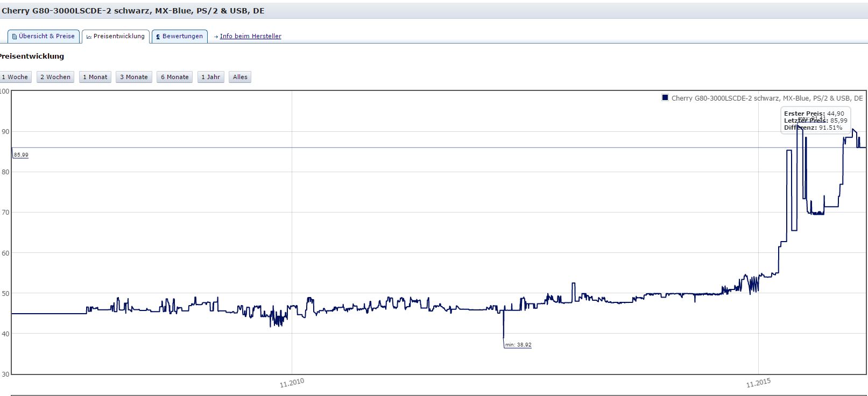The image size is (868, 396).
Task: Click the Cherry G80 legend label in chart
Action: tap(767, 98)
